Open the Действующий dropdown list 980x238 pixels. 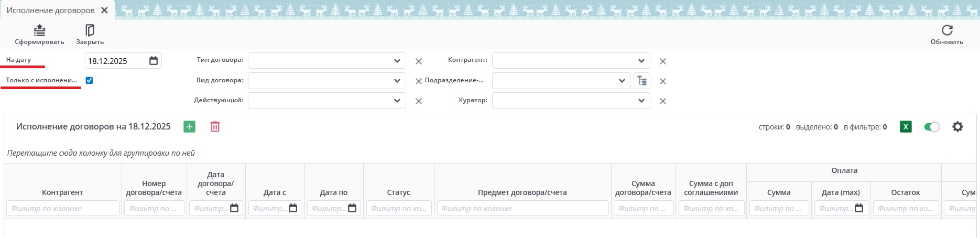[397, 101]
